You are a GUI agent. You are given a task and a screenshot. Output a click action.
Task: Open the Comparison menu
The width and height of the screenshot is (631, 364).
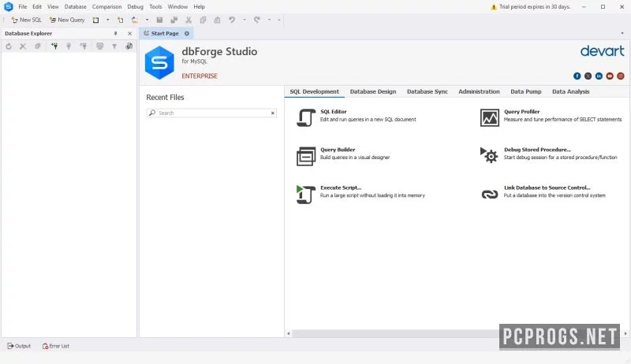click(x=106, y=7)
